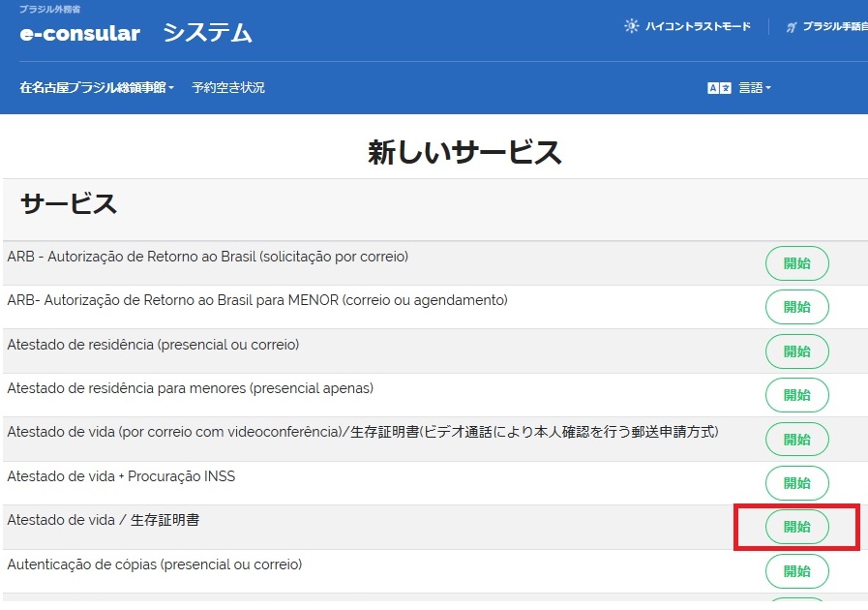Select text 'Atestado de vida (por correio com videoconferência)'
Viewport: 868px width, 610px height.
click(175, 432)
